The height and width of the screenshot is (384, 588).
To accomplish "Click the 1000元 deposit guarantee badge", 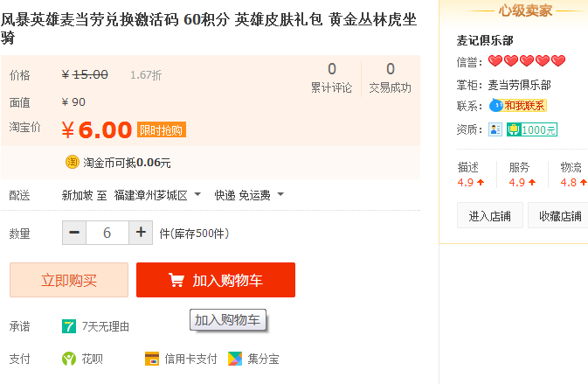I will click(532, 129).
